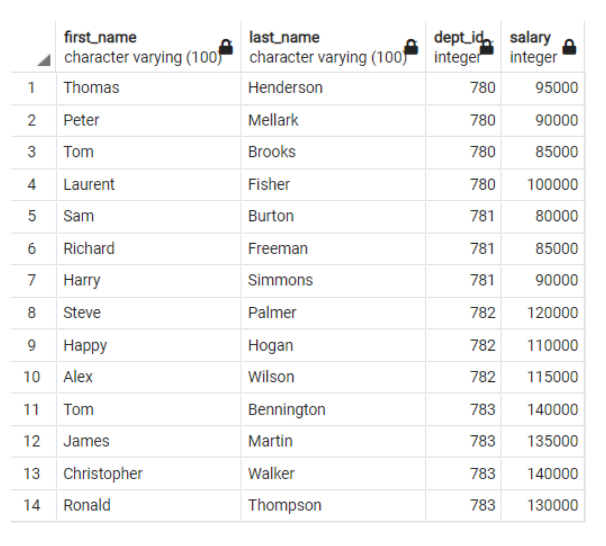
Task: Select the last_name column header
Action: (325, 47)
